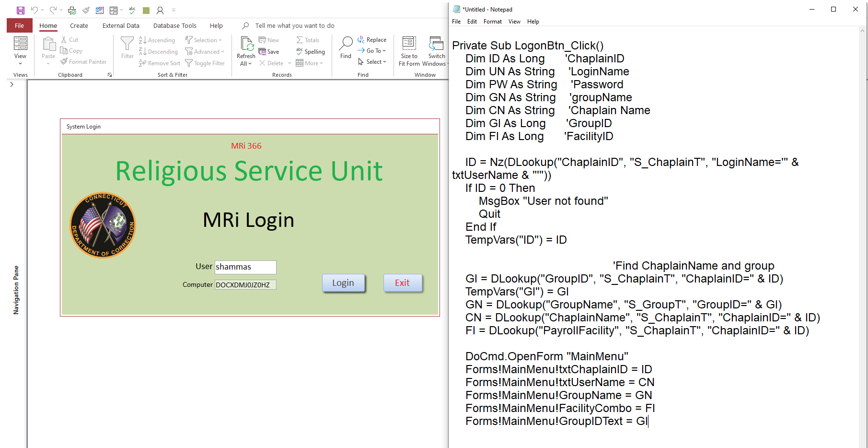
Task: Open Notepad's Format menu
Action: 492,22
